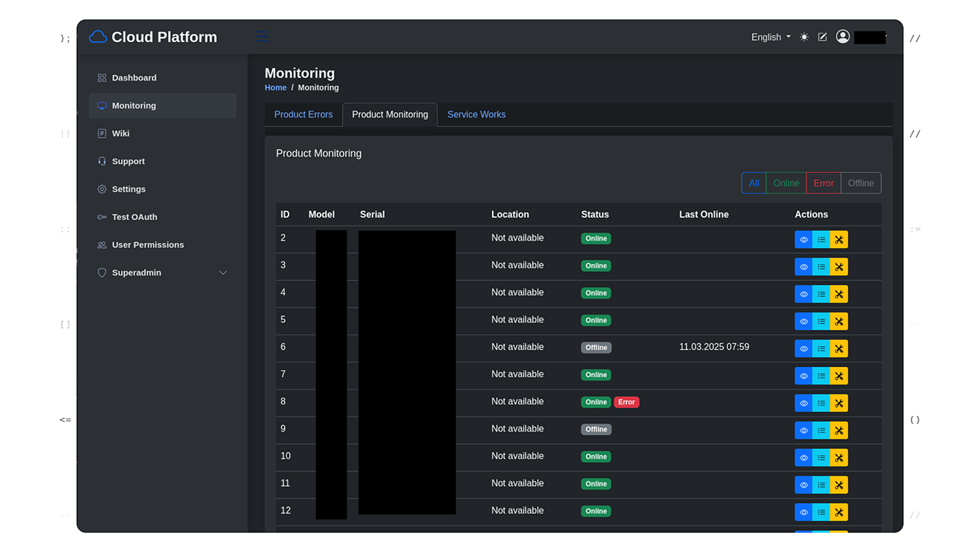
Task: Click the Last Online column header
Action: [x=703, y=214]
